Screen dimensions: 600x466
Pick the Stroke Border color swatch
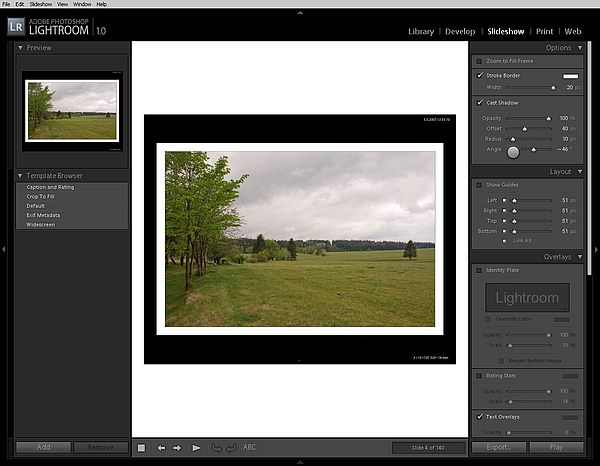point(570,75)
